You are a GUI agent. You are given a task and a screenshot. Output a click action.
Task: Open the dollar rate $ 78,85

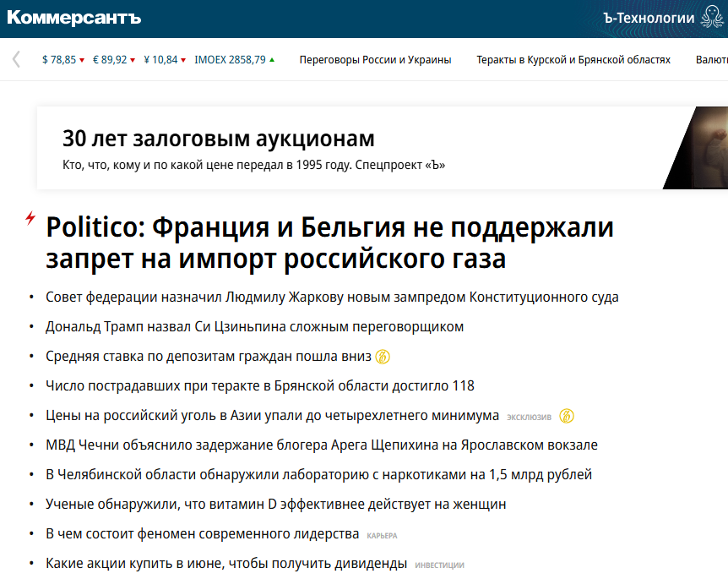click(x=62, y=60)
